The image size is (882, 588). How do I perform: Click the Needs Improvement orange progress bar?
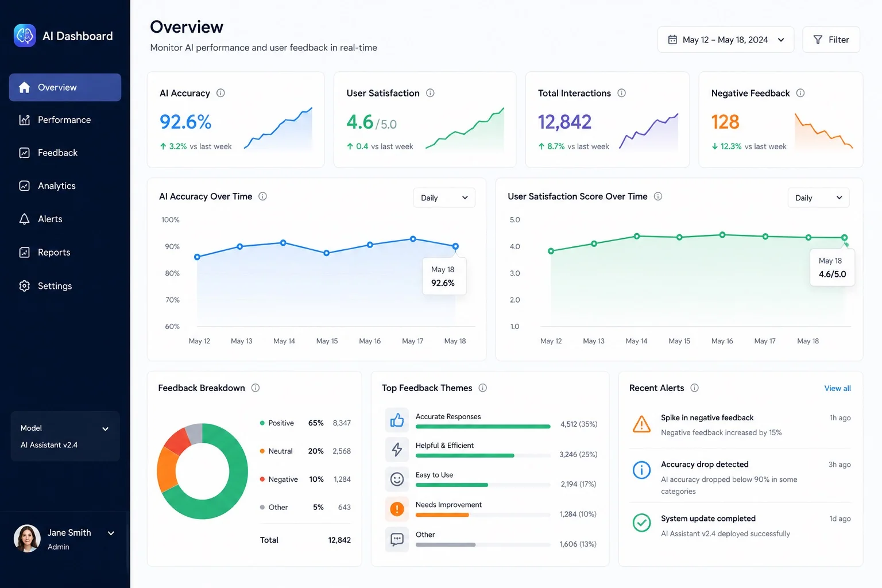tap(442, 515)
